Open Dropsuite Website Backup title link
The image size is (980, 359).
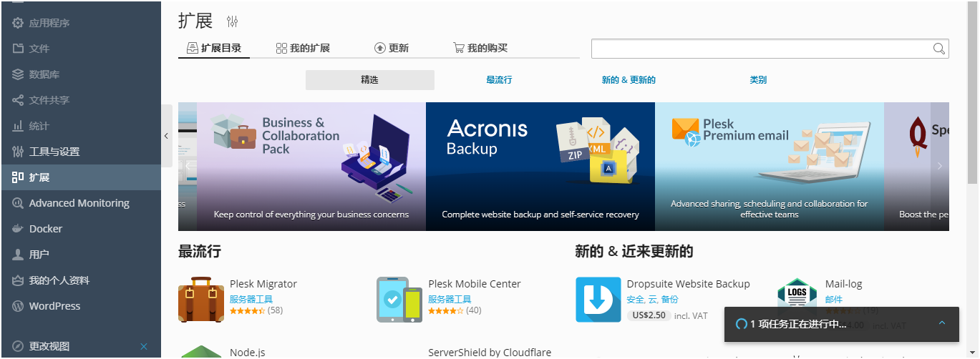(688, 284)
